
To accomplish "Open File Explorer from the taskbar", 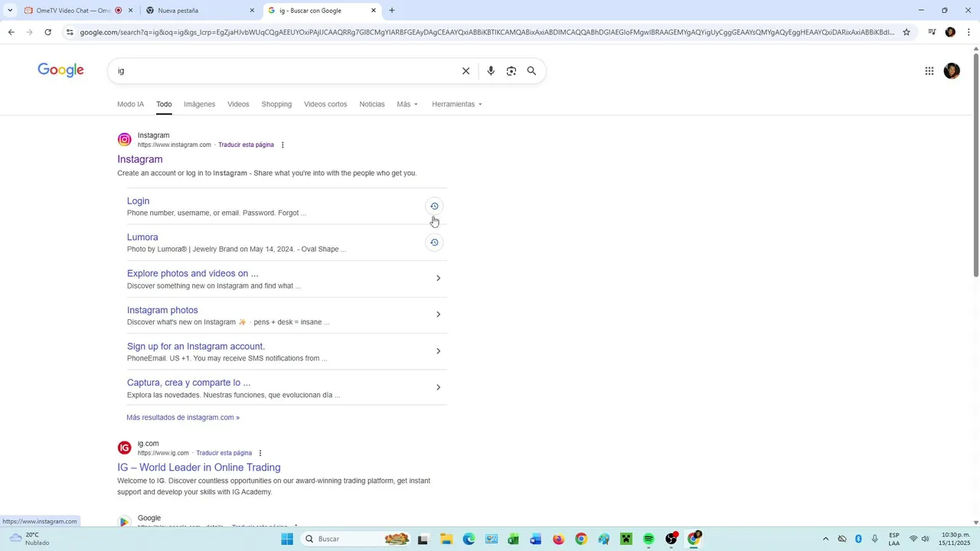I will 446,539.
